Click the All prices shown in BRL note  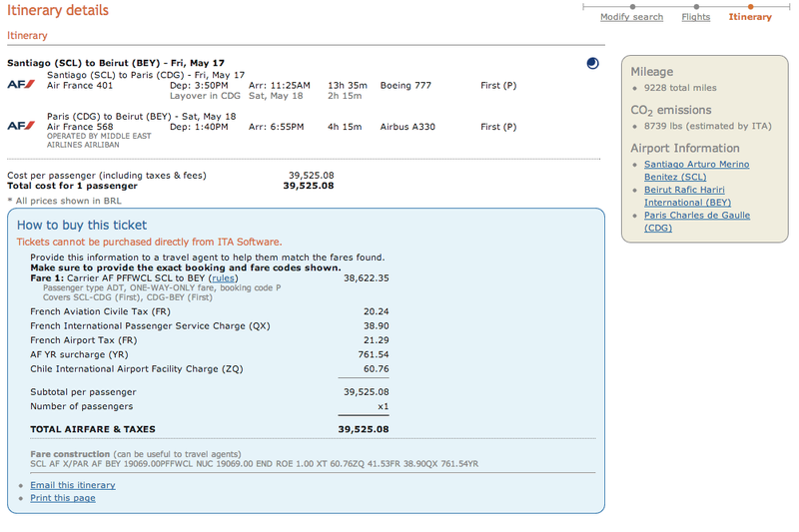pos(64,201)
